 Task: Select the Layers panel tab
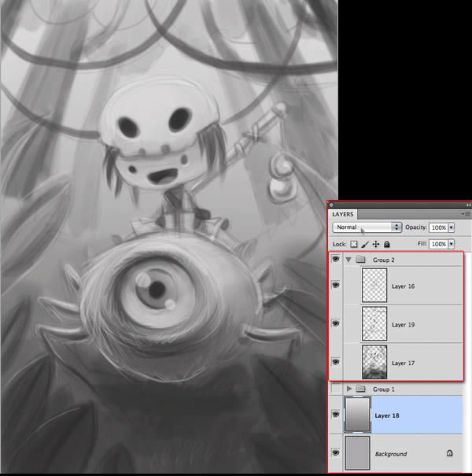point(343,214)
